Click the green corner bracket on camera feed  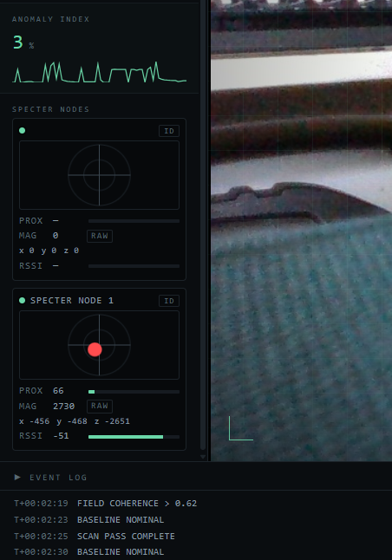pyautogui.click(x=241, y=428)
